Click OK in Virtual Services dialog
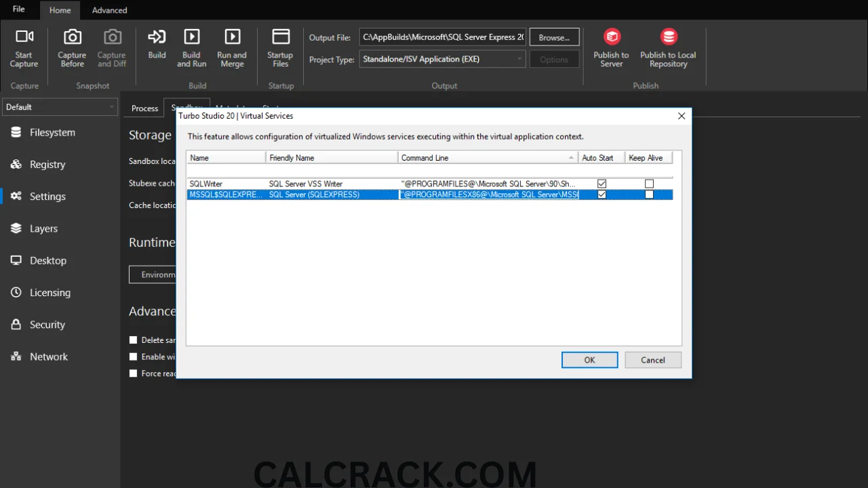The height and width of the screenshot is (488, 868). coord(589,360)
